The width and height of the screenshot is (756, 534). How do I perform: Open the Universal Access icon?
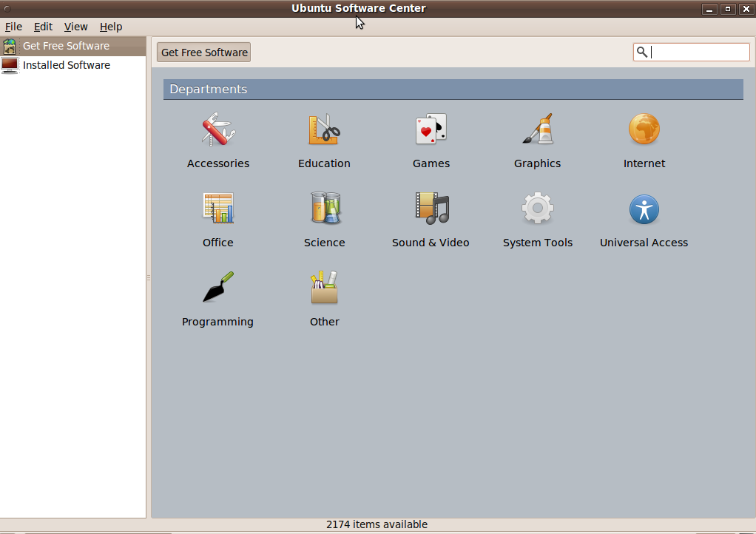click(x=644, y=210)
